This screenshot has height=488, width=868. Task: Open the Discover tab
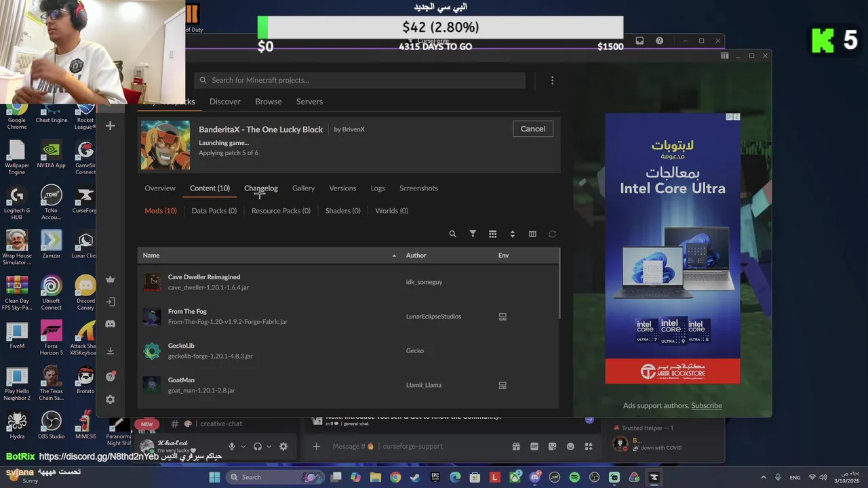click(x=225, y=102)
